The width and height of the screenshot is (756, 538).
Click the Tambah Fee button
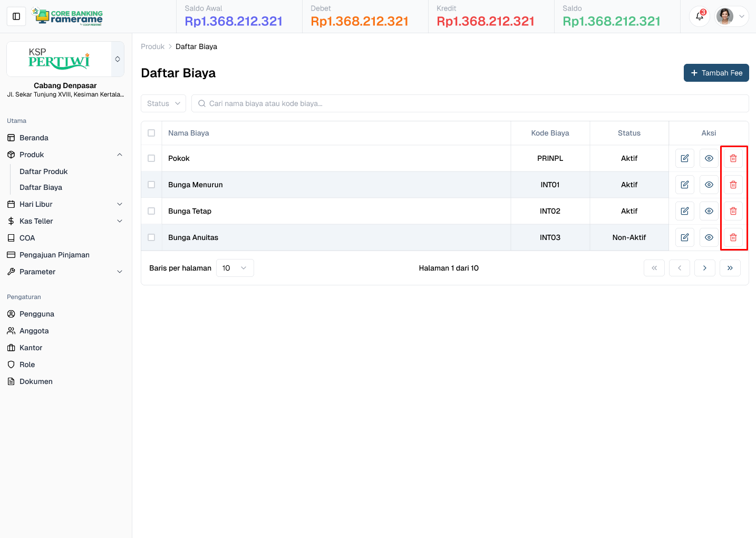pyautogui.click(x=716, y=73)
